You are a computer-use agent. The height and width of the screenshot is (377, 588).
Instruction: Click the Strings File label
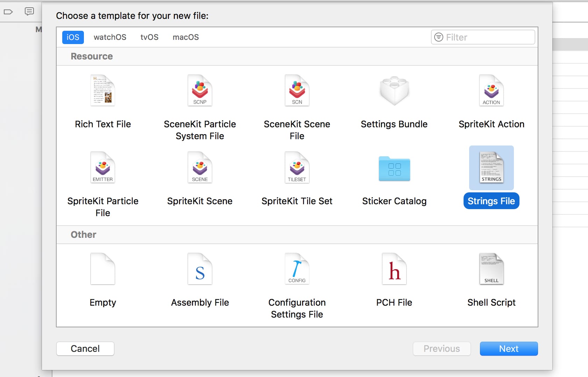coord(492,201)
